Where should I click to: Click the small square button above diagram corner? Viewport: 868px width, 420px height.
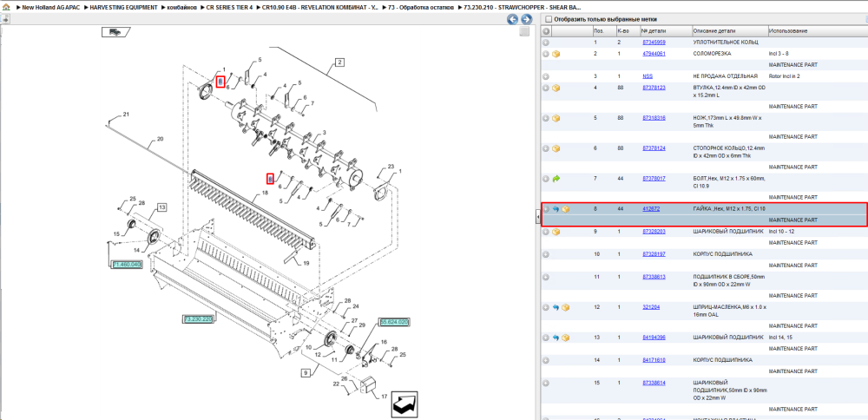523,32
